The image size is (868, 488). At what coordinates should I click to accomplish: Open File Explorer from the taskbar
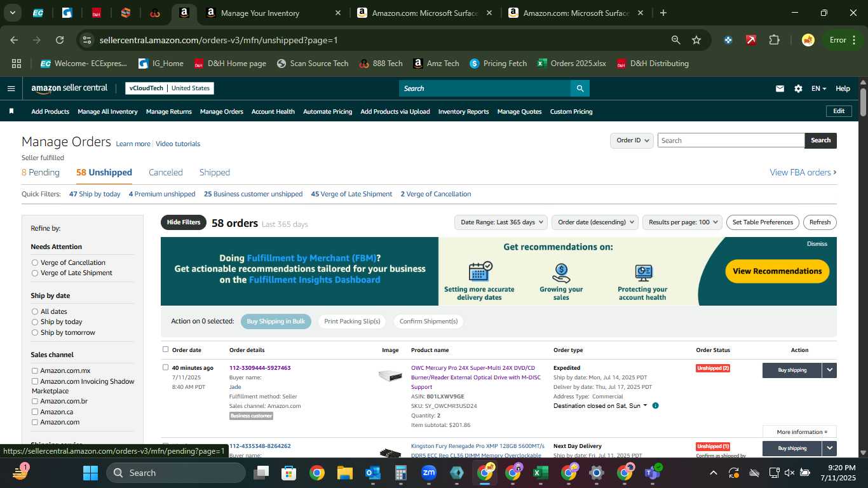pyautogui.click(x=344, y=473)
